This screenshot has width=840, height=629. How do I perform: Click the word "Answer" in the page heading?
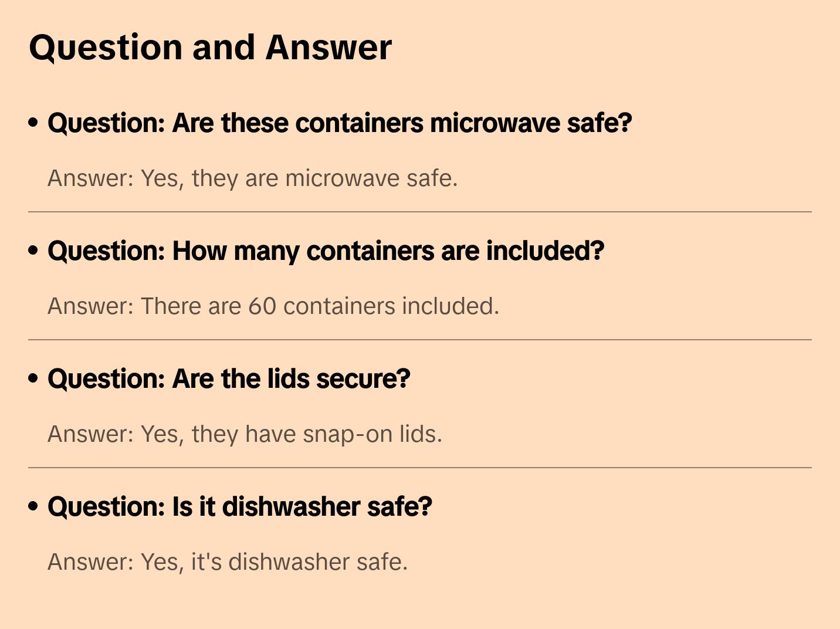click(x=328, y=47)
